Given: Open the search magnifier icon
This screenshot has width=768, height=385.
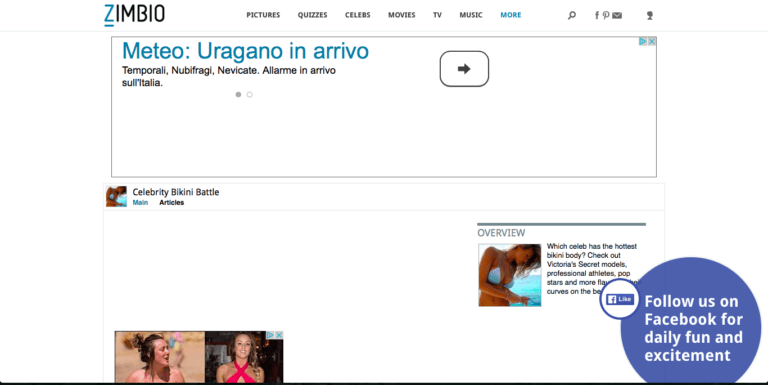Looking at the screenshot, I should tap(572, 15).
